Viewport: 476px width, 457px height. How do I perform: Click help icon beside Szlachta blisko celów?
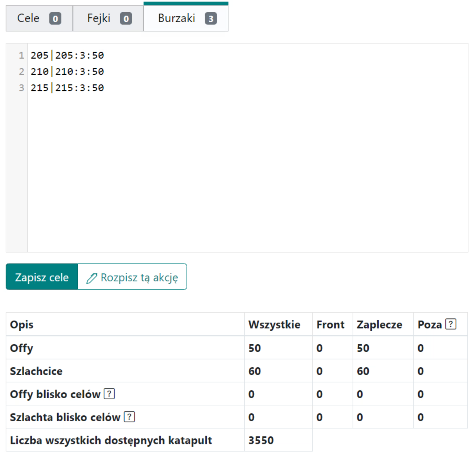[129, 417]
